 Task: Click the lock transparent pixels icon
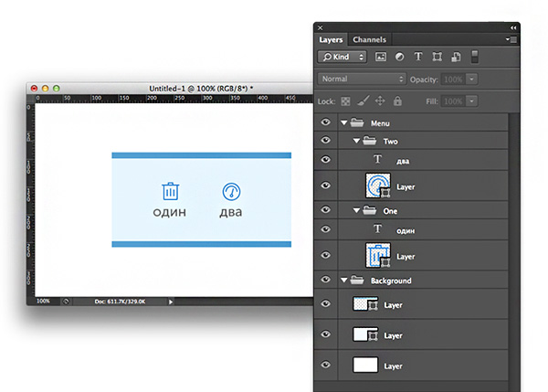346,101
